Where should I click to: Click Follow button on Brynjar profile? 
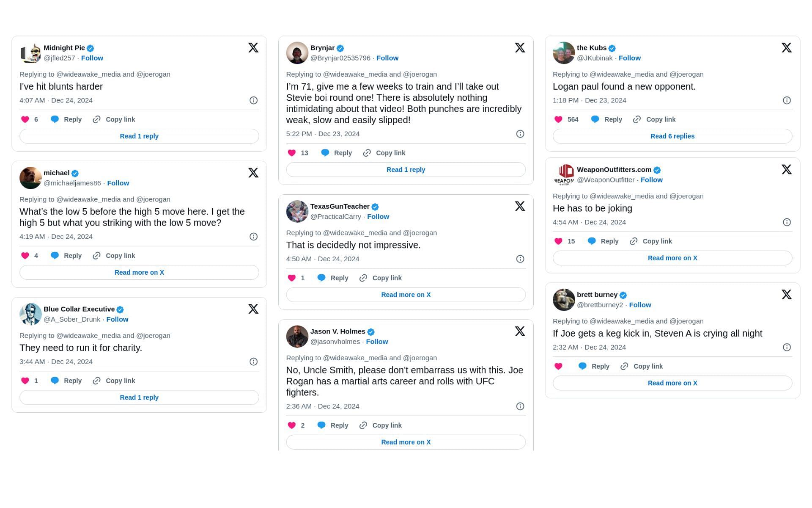(387, 58)
